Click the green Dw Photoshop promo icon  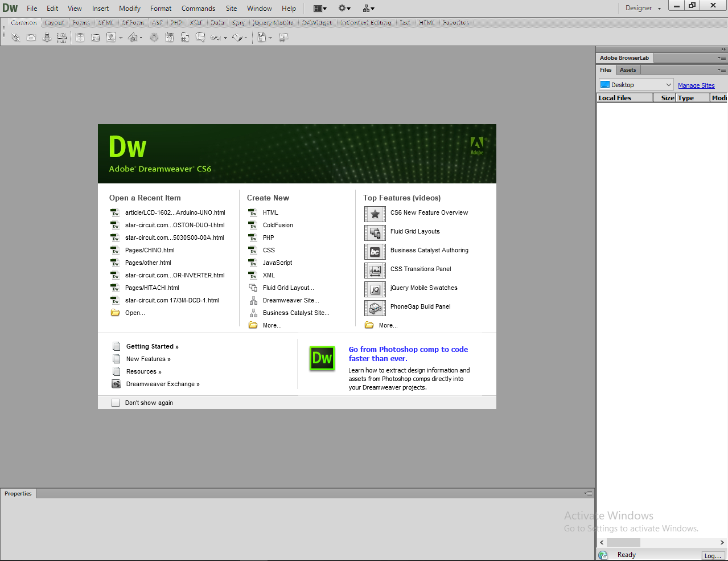click(322, 358)
